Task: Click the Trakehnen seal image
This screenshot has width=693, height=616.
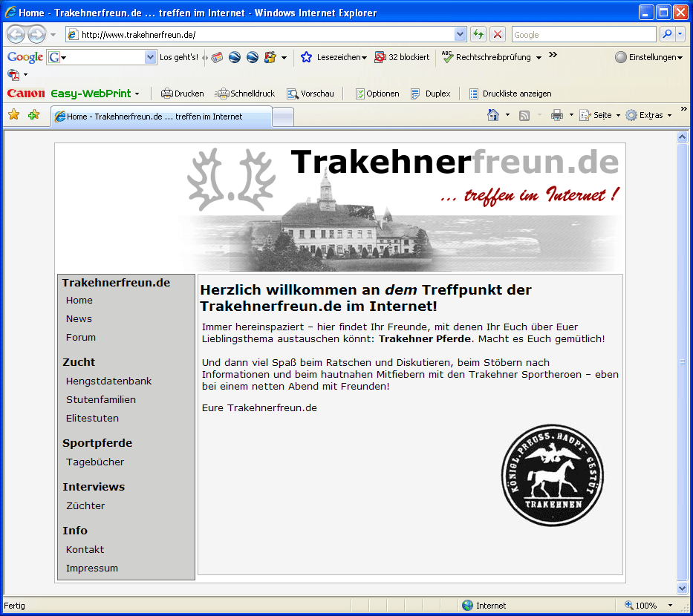Action: [x=552, y=476]
